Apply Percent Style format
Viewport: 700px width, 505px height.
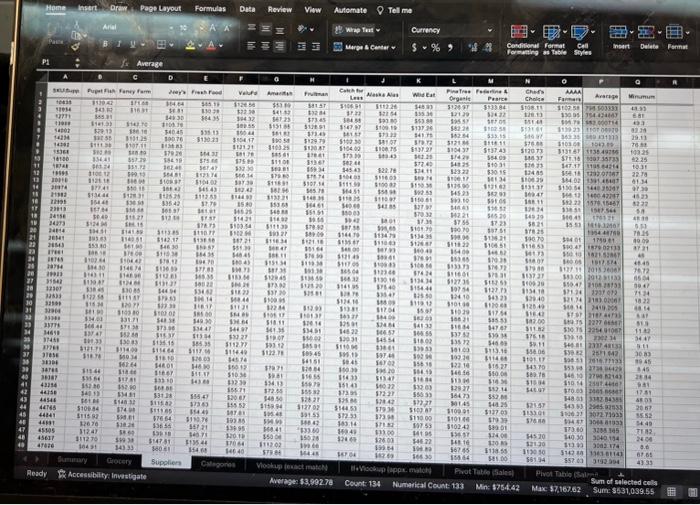pyautogui.click(x=436, y=47)
